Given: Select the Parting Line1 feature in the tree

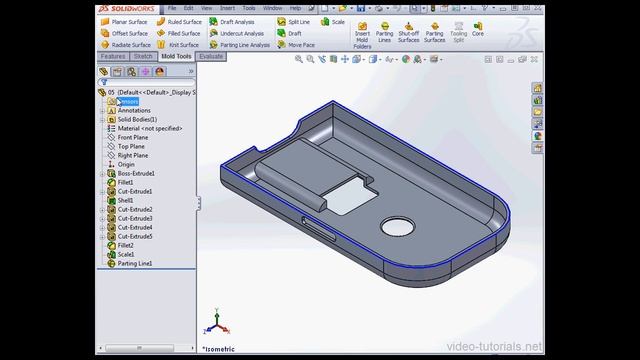Looking at the screenshot, I should (x=134, y=263).
